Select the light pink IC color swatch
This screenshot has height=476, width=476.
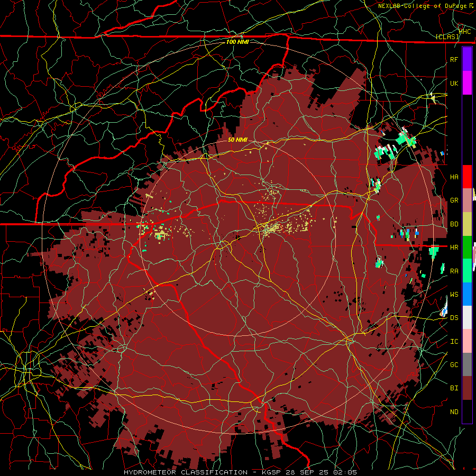click(x=467, y=341)
